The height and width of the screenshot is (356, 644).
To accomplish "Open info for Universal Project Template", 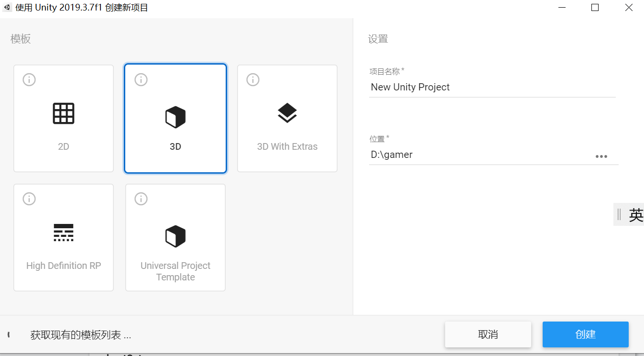I will click(141, 199).
